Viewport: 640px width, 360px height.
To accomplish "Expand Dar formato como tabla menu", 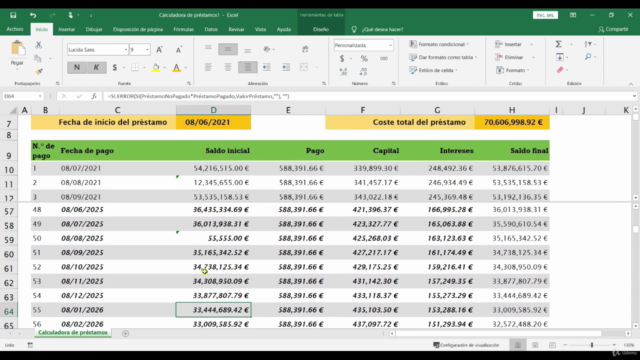I will (443, 57).
